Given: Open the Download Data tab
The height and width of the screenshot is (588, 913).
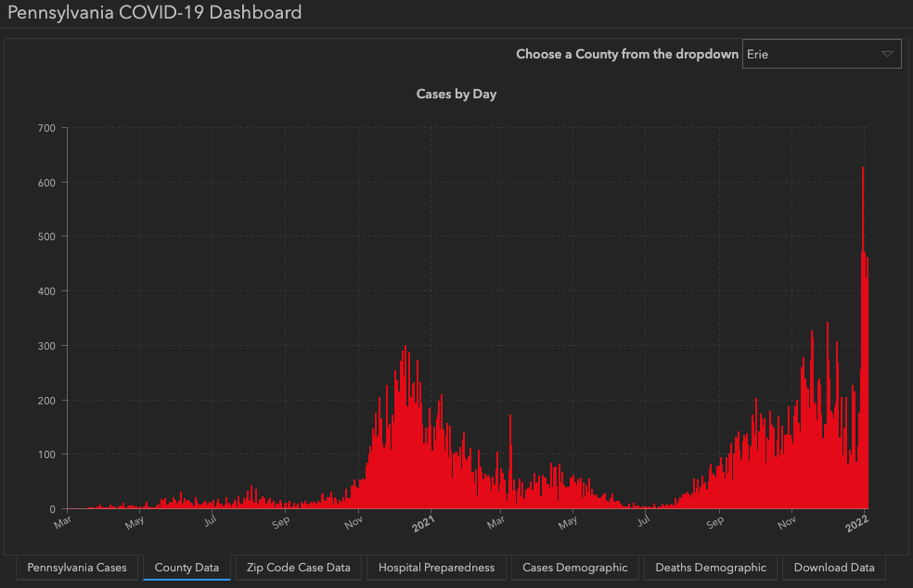Looking at the screenshot, I should [834, 568].
